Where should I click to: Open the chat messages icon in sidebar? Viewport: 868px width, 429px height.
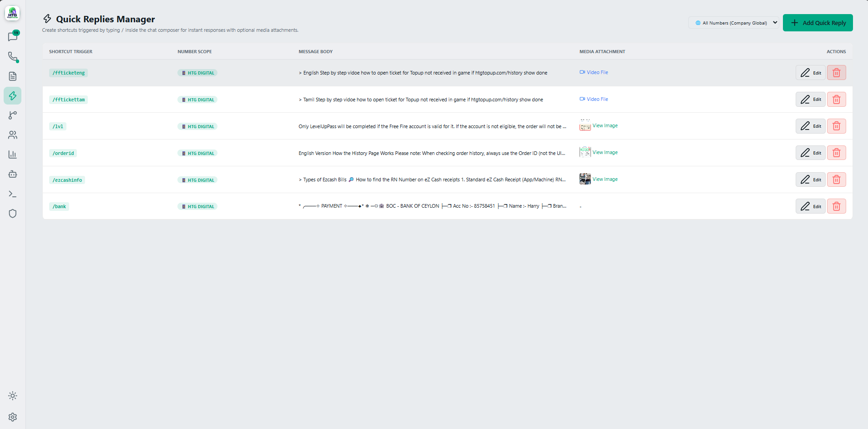tap(13, 37)
